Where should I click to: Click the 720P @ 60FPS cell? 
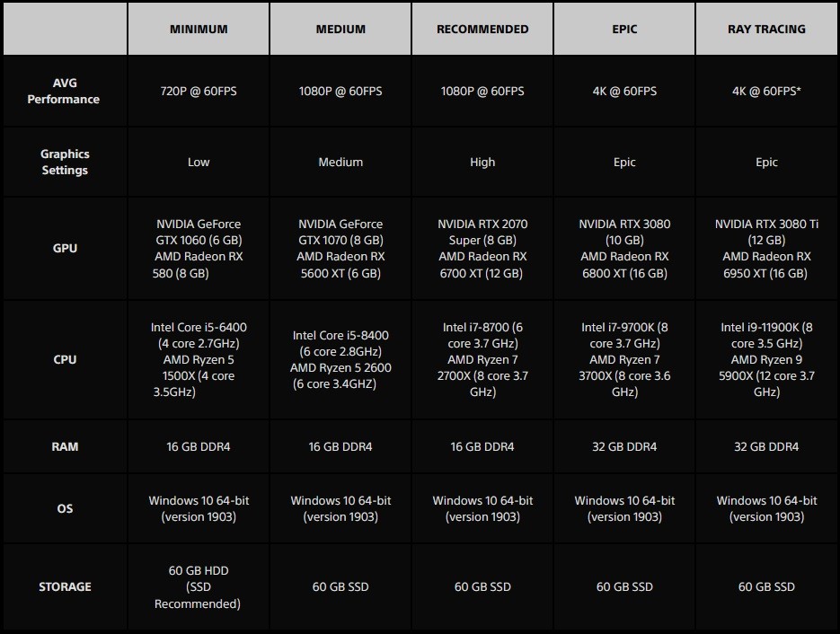(199, 91)
